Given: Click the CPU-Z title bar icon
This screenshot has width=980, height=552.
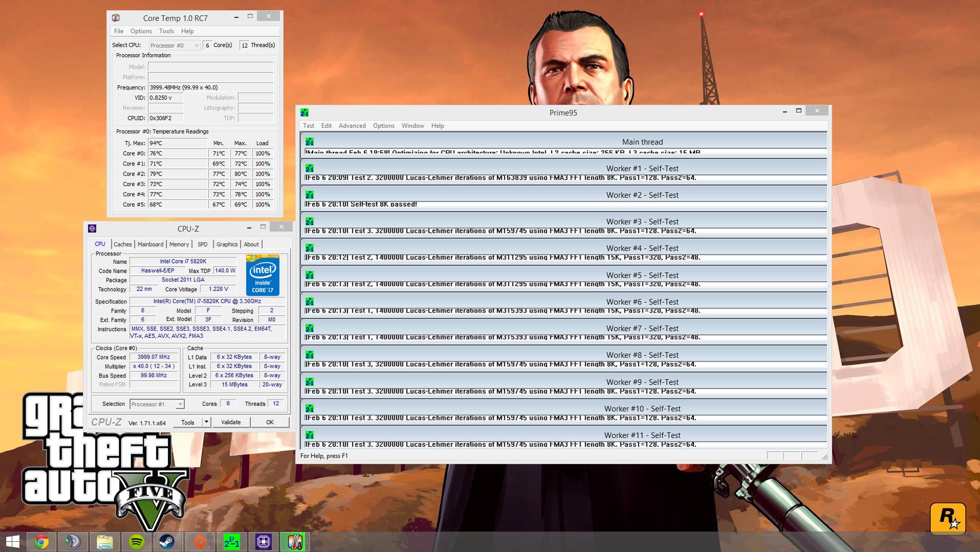Looking at the screenshot, I should tap(92, 229).
